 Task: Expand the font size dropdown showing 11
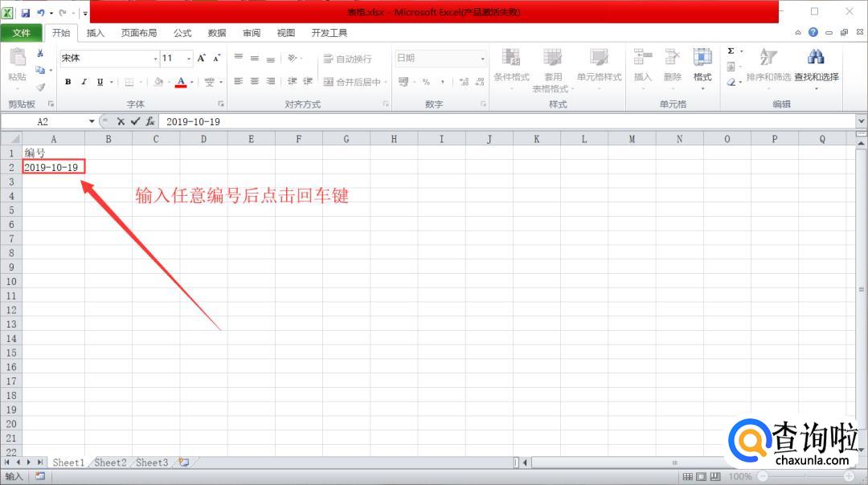click(189, 59)
